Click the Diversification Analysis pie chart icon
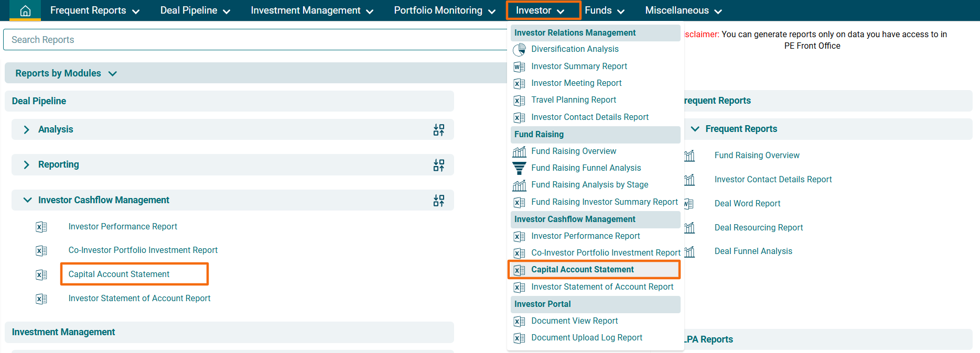980x353 pixels. [x=519, y=49]
